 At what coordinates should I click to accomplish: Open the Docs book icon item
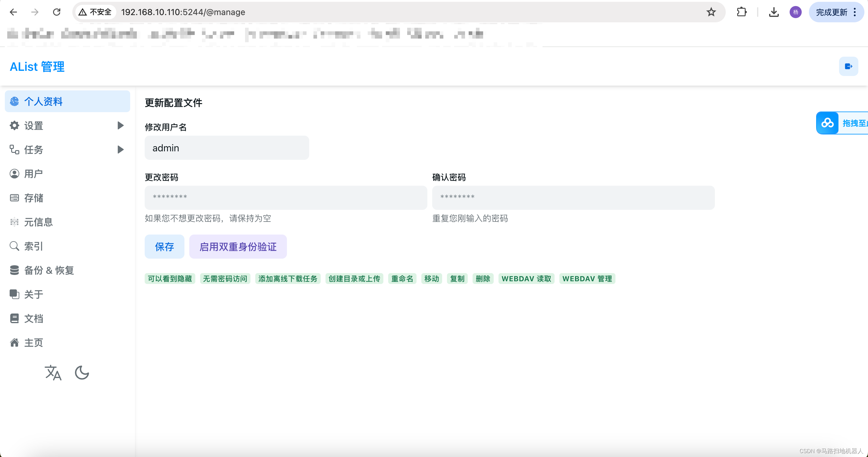coord(14,318)
